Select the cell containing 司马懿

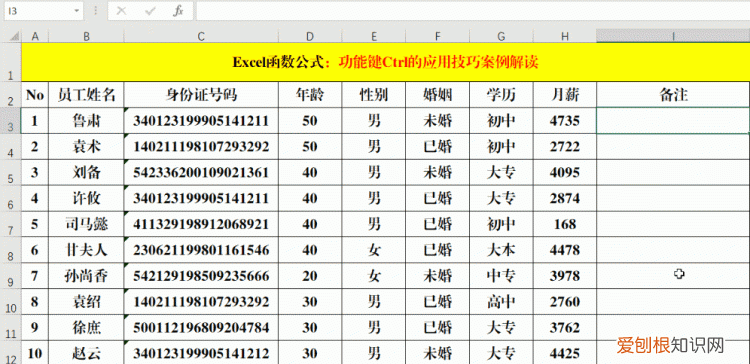pyautogui.click(x=86, y=224)
